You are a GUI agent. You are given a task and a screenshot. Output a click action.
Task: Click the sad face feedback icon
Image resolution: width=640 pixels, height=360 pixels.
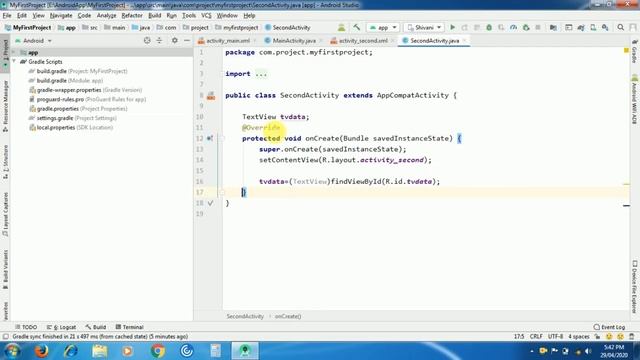(620, 337)
